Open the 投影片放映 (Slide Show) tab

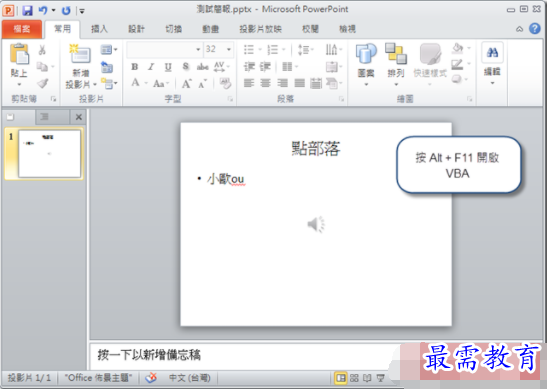(260, 29)
